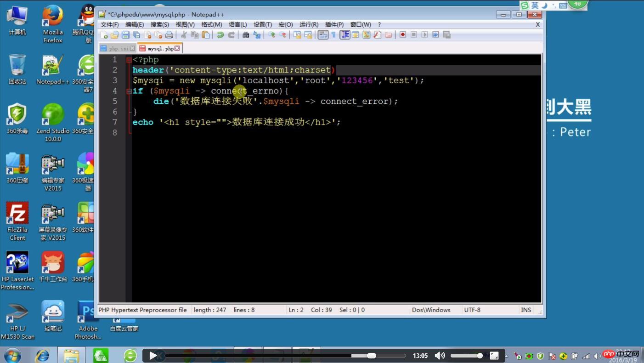Open the 设置(T) menu
The width and height of the screenshot is (644, 363).
(263, 24)
